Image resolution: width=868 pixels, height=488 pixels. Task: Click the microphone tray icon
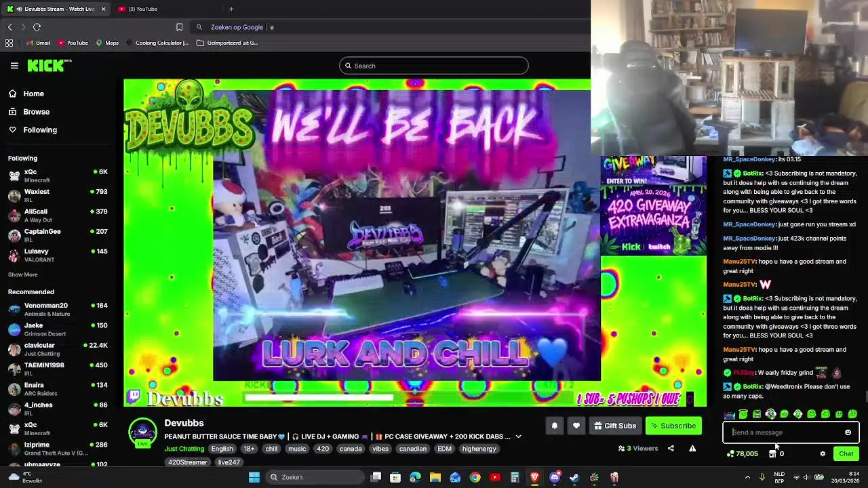762,477
